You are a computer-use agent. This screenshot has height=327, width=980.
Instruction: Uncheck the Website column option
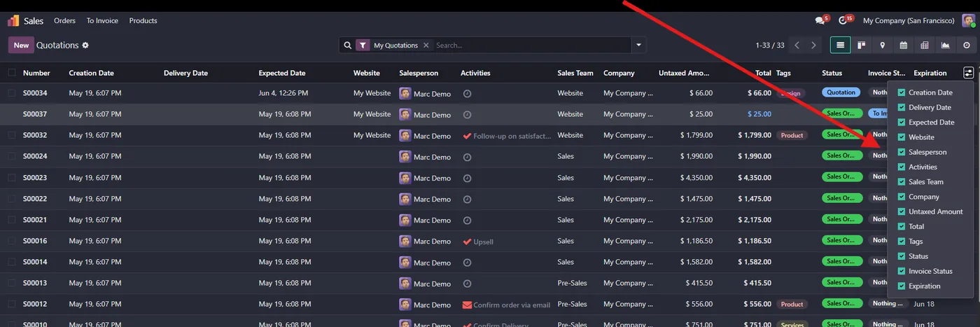[x=902, y=137]
